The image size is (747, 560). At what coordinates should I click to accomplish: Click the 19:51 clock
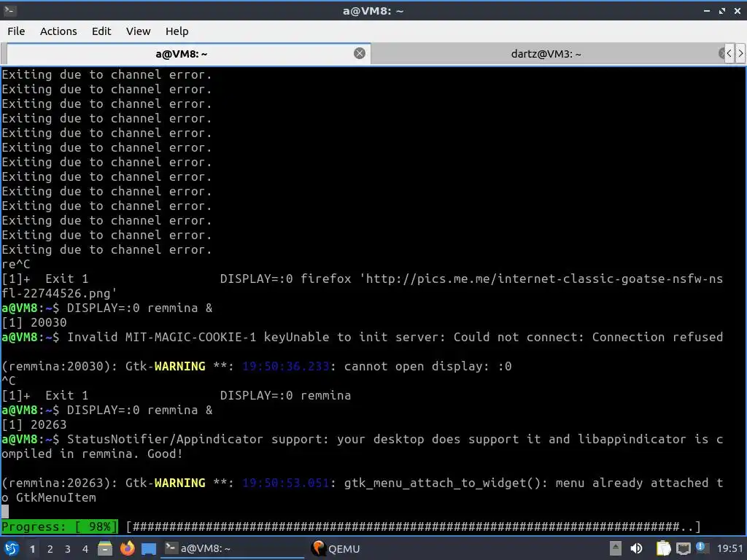click(x=729, y=549)
